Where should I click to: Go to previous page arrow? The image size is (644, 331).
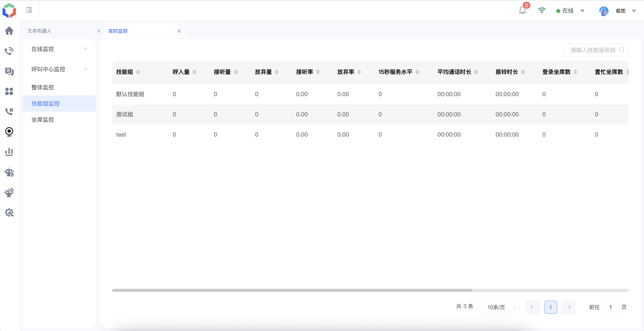click(x=533, y=307)
